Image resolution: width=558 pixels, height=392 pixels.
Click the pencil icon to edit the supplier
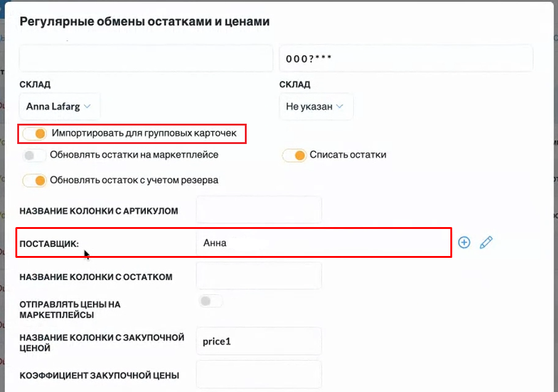[x=486, y=242]
